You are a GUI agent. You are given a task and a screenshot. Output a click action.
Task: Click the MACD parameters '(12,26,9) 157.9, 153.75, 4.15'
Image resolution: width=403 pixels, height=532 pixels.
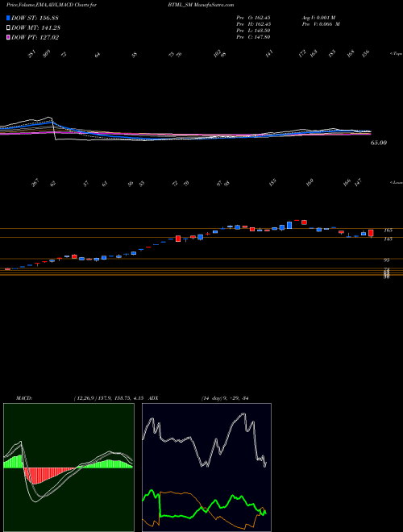point(110,398)
